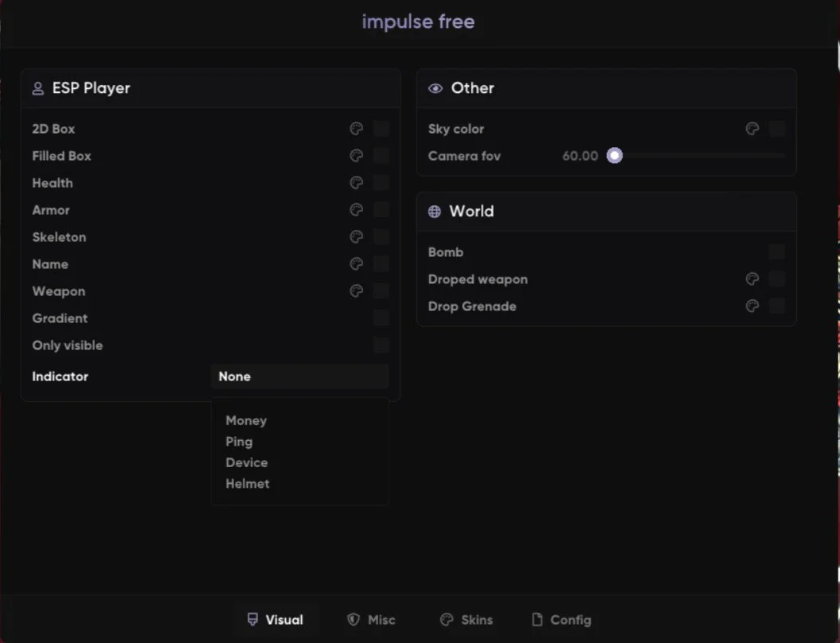Go to the Config tab
This screenshot has height=643, width=840.
tap(561, 620)
